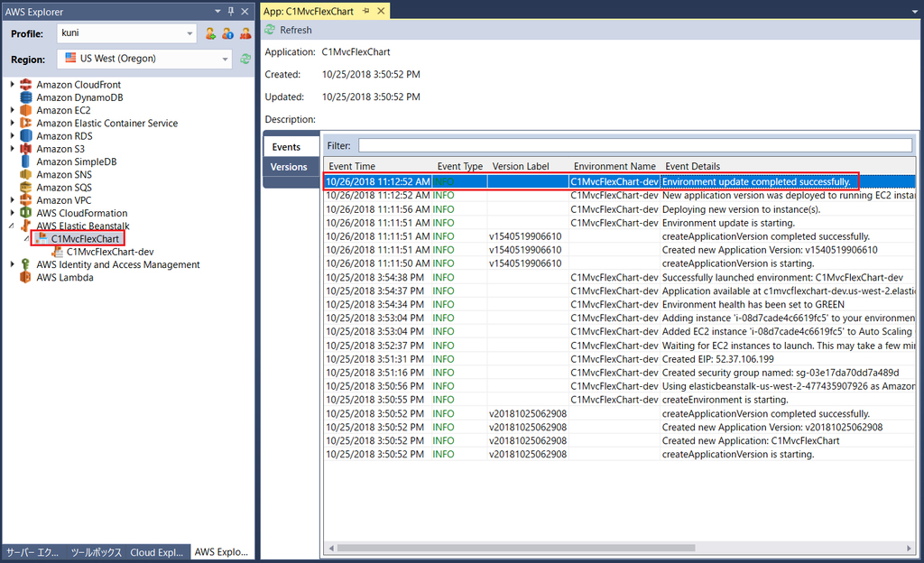Expand the Amazon CloudFront node

tap(12, 85)
